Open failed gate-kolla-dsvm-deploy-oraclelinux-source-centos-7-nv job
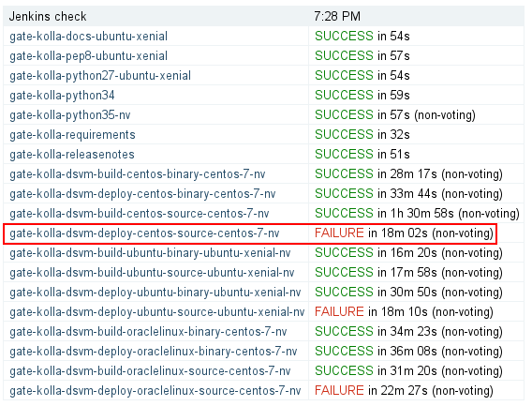 click(155, 391)
